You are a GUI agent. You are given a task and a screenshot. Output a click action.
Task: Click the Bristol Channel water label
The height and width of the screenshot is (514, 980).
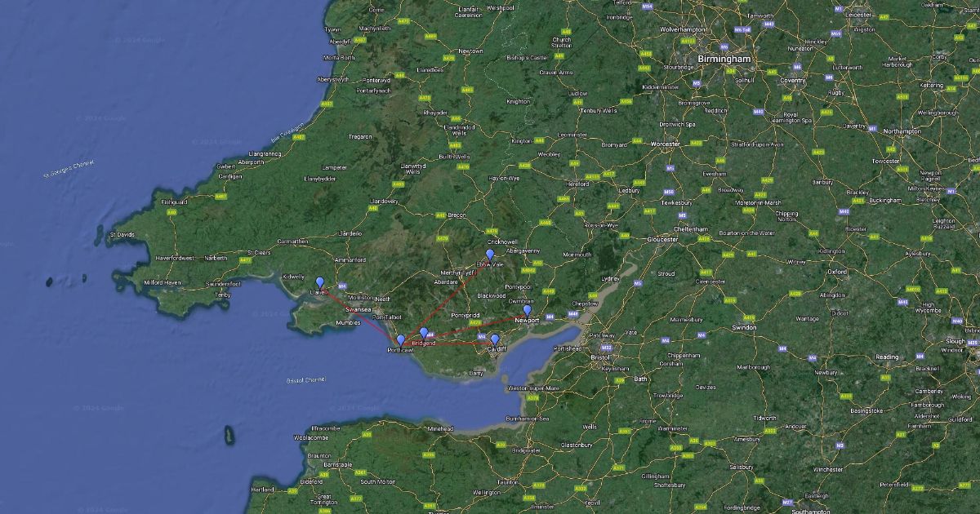[x=307, y=380]
